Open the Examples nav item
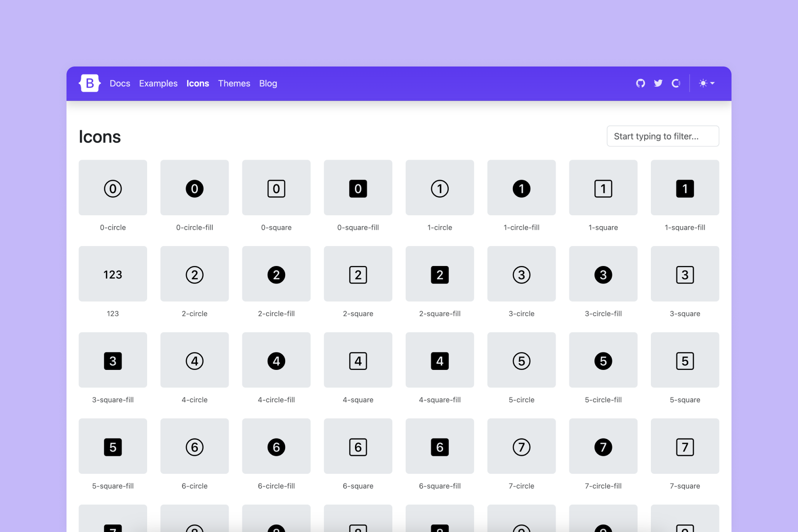Image resolution: width=798 pixels, height=532 pixels. click(158, 84)
